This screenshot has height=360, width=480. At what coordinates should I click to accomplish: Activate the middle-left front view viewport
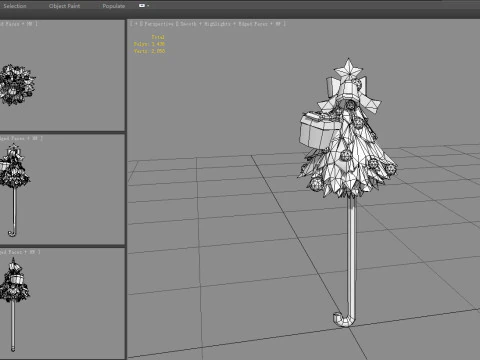pyautogui.click(x=62, y=189)
